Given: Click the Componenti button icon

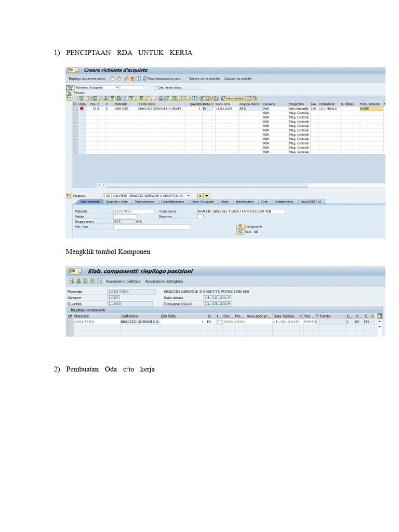Looking at the screenshot, I should [x=240, y=227].
